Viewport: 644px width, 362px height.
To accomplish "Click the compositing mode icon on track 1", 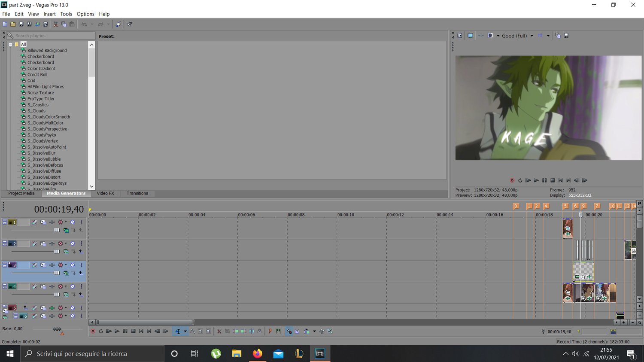I will (66, 230).
